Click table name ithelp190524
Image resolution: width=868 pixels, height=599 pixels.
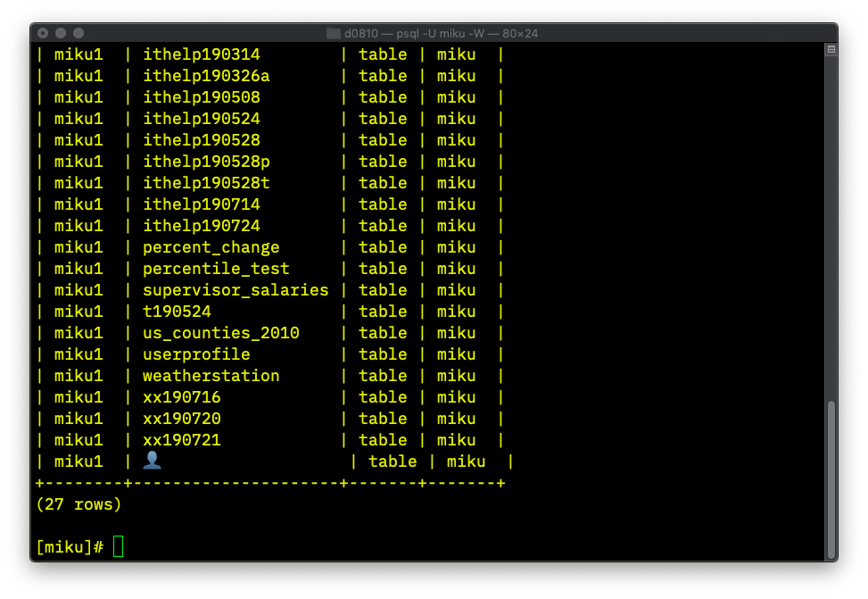pos(202,119)
